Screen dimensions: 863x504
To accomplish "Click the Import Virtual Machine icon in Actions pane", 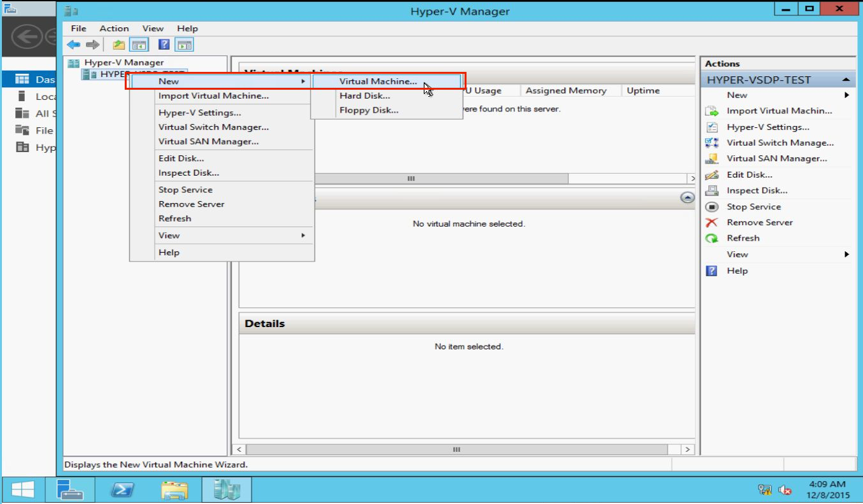I will (x=712, y=111).
